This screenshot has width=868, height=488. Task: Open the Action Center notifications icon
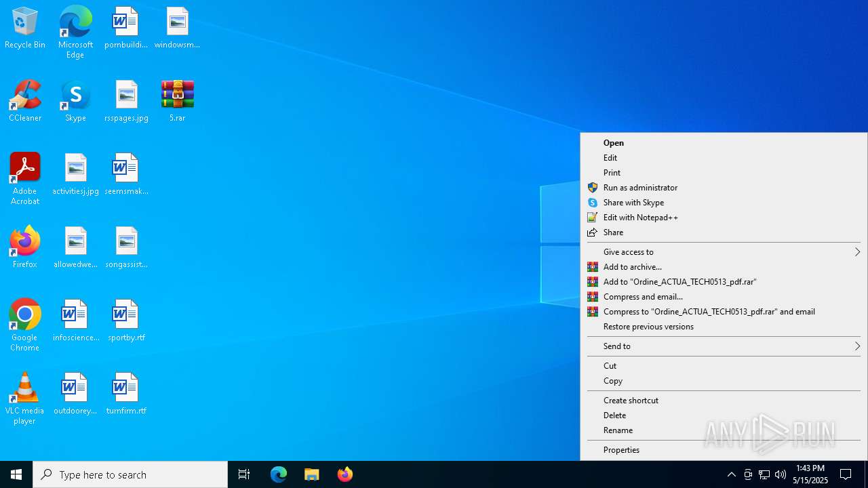846,474
